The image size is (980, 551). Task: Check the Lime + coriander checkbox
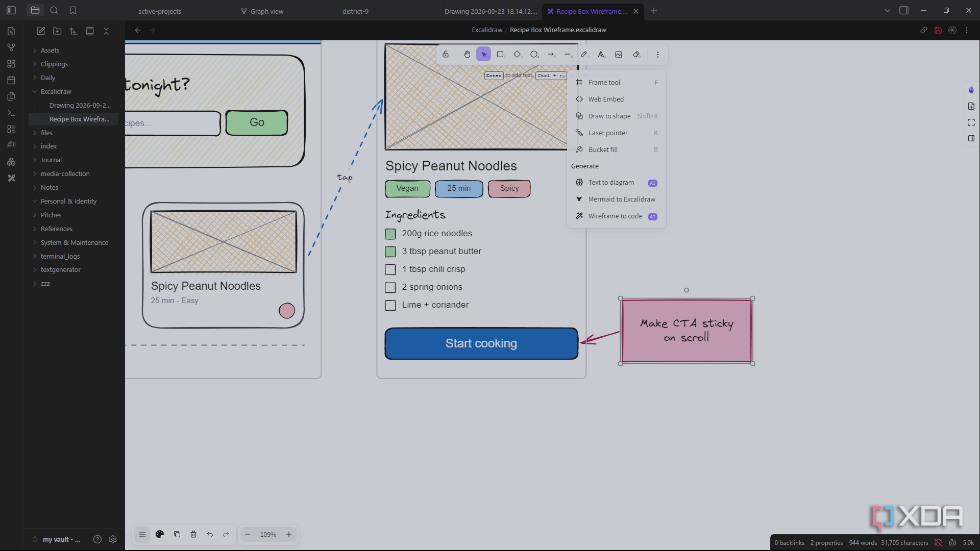click(x=390, y=305)
